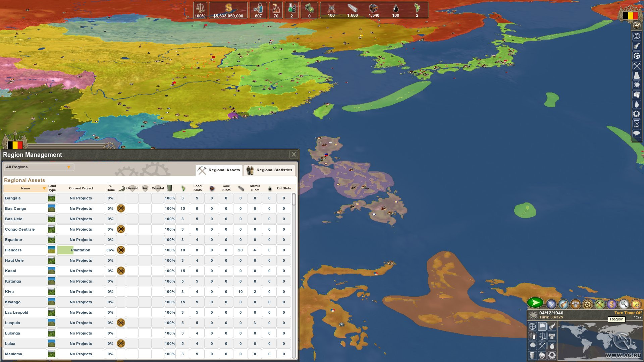
Task: Expand the treasury resource box at top
Action: [228, 10]
